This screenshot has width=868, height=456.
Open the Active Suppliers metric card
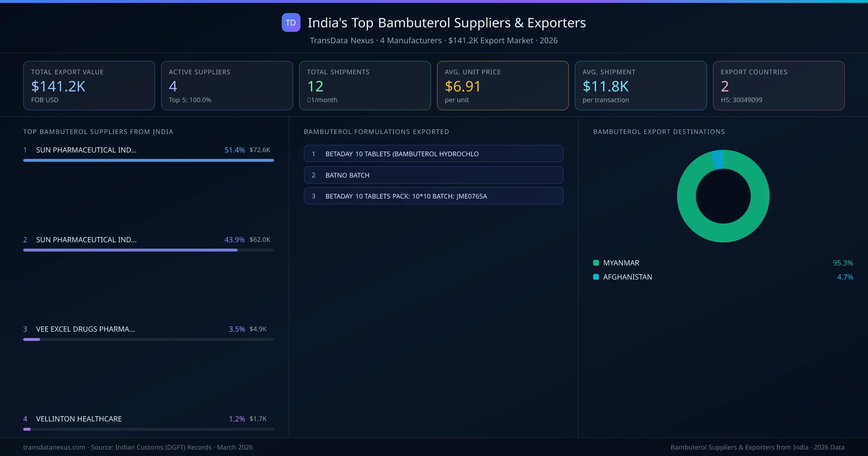click(x=227, y=85)
